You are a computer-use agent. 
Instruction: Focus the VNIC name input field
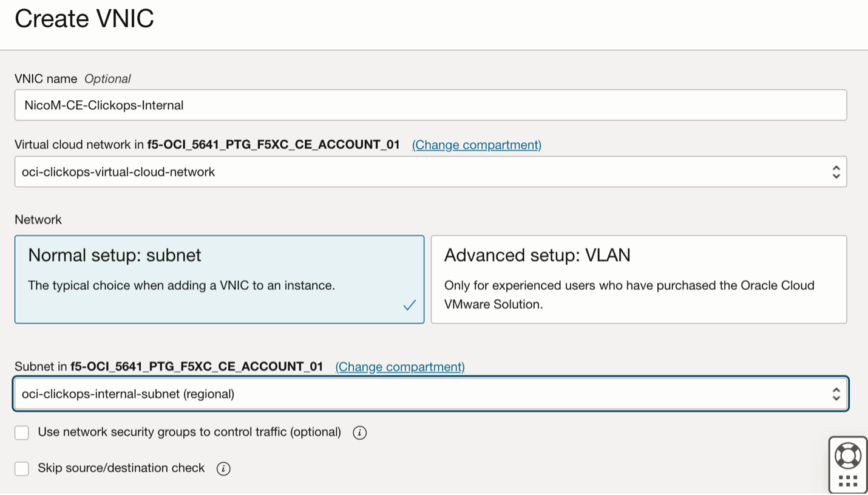[x=430, y=105]
